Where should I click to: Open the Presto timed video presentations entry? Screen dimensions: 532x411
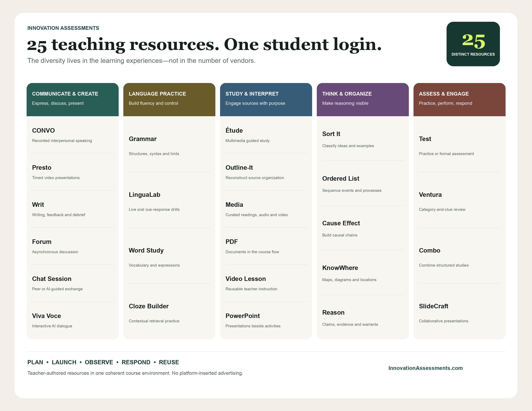click(73, 172)
